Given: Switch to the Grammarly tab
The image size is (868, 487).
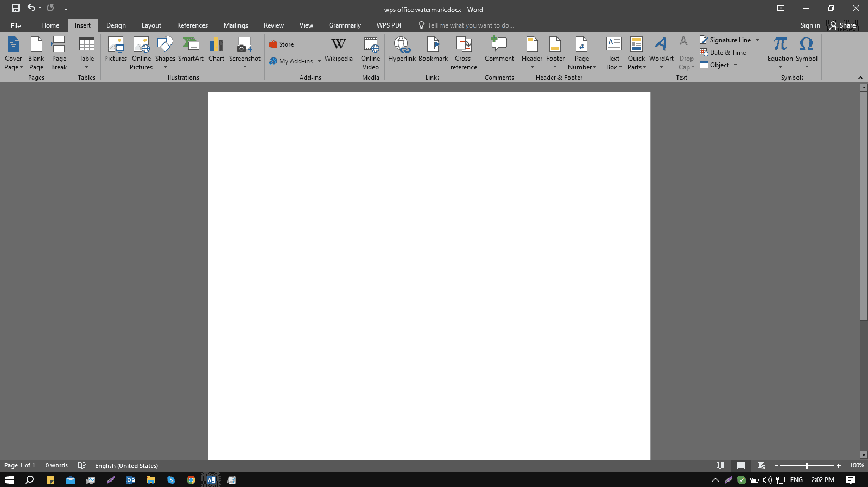Looking at the screenshot, I should tap(345, 25).
